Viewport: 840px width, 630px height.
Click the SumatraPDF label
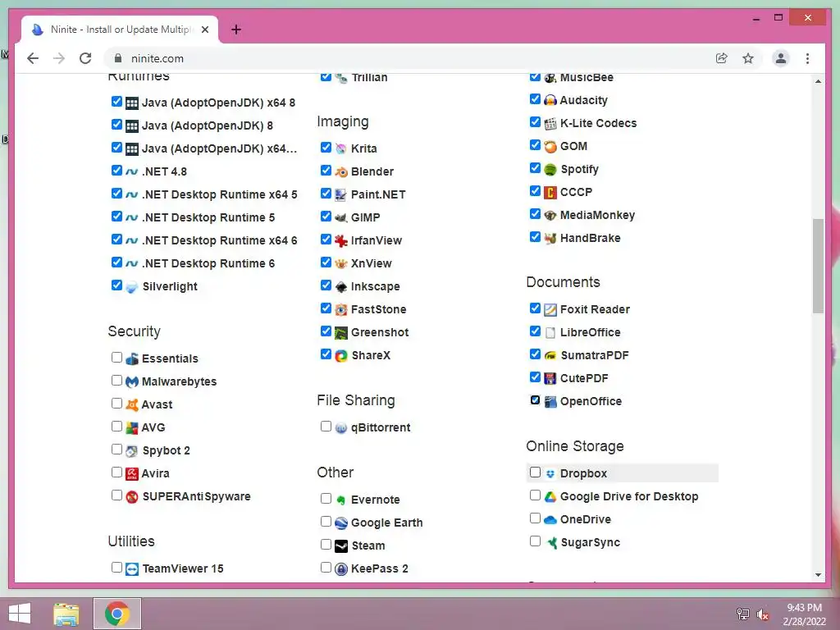pos(595,356)
